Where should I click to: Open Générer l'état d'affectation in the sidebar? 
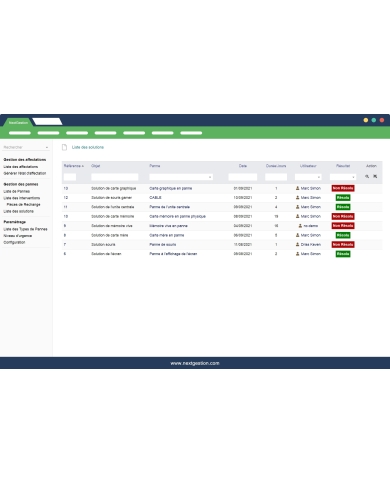tap(25, 173)
